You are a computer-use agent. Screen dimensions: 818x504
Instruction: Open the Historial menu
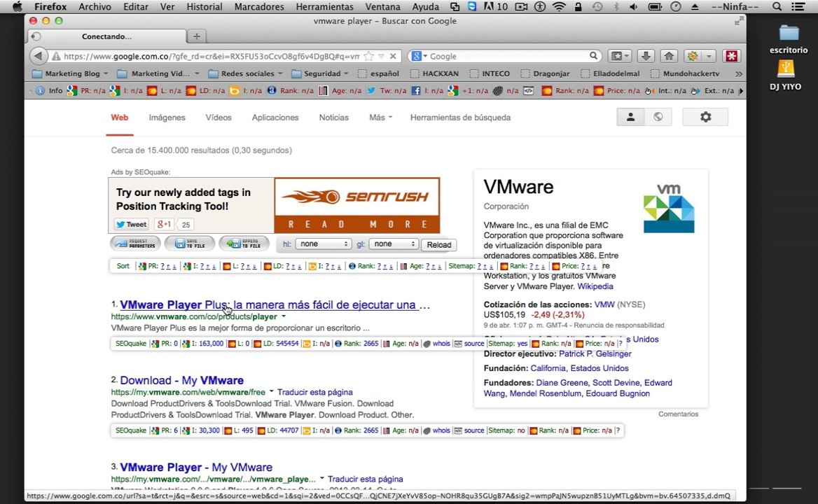pos(204,7)
